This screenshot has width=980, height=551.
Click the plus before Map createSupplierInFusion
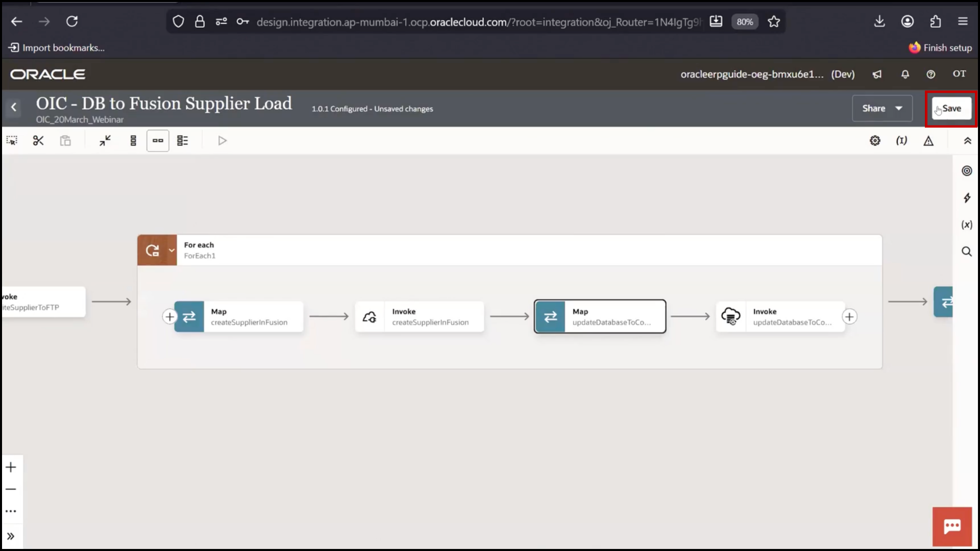[169, 316]
